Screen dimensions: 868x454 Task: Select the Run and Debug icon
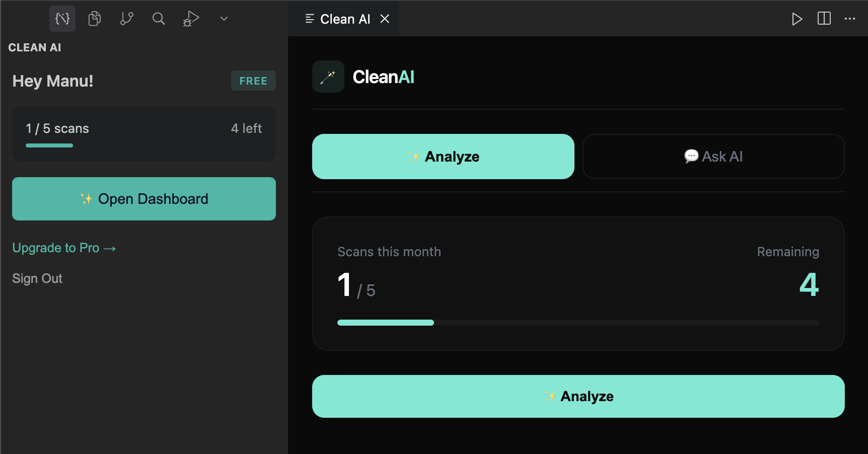191,19
